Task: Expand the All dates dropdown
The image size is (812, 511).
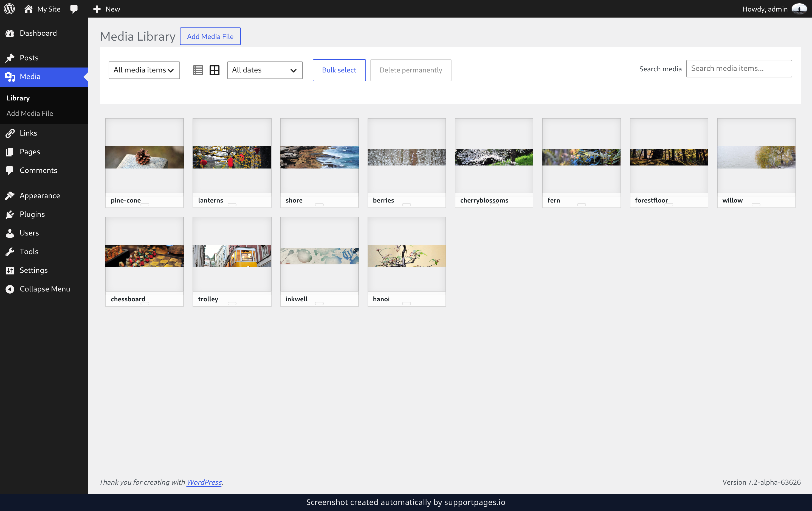Action: [x=265, y=70]
